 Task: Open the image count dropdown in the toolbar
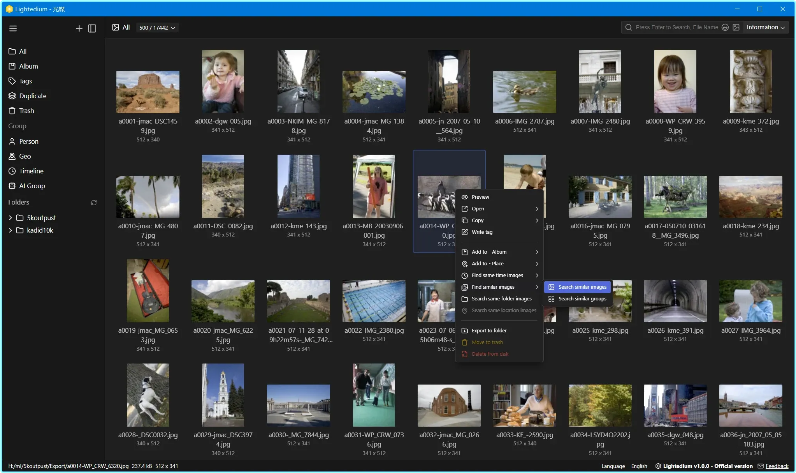point(157,27)
